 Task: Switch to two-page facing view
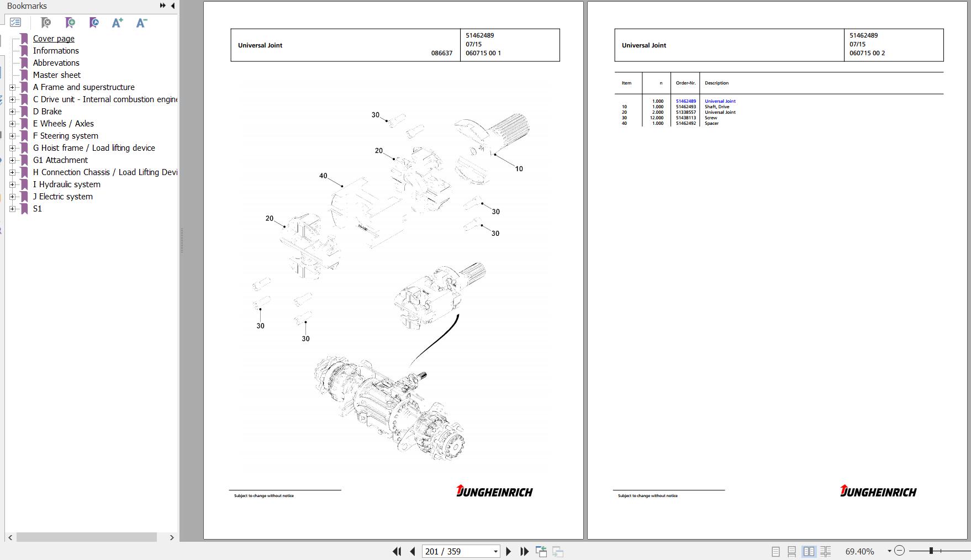point(809,551)
